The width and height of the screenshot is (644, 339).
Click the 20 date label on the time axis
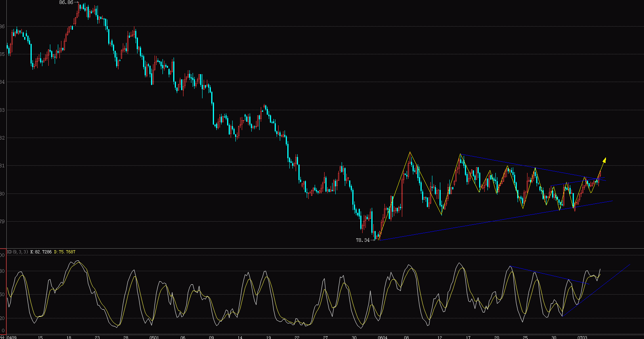pyautogui.click(x=497, y=337)
